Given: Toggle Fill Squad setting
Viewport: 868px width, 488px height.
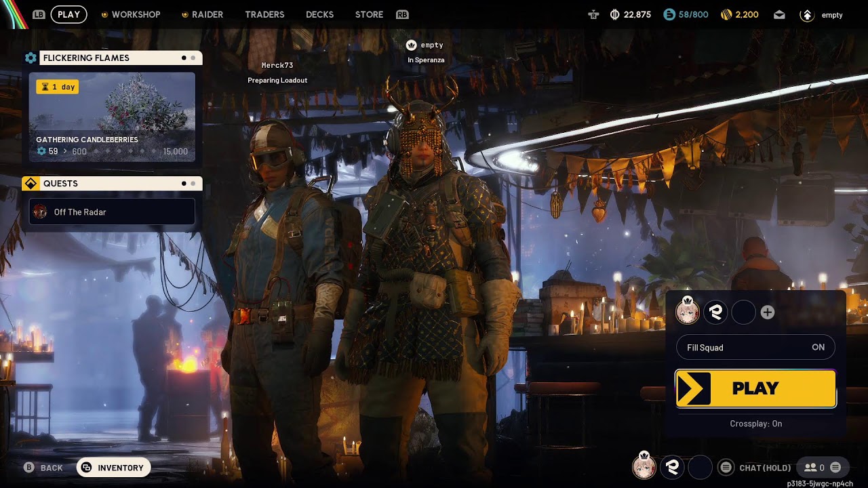Looking at the screenshot, I should [x=755, y=348].
